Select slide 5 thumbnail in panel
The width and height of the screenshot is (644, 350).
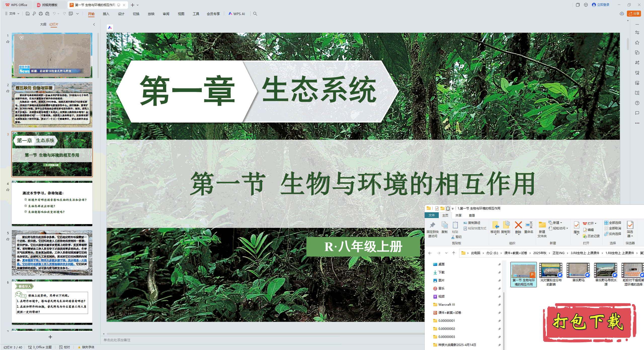click(52, 253)
